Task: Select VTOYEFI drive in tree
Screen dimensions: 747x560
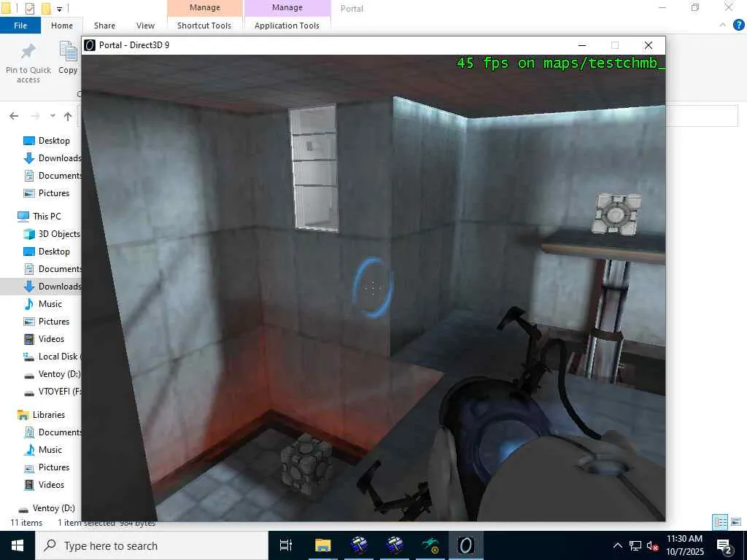Action: 53,392
